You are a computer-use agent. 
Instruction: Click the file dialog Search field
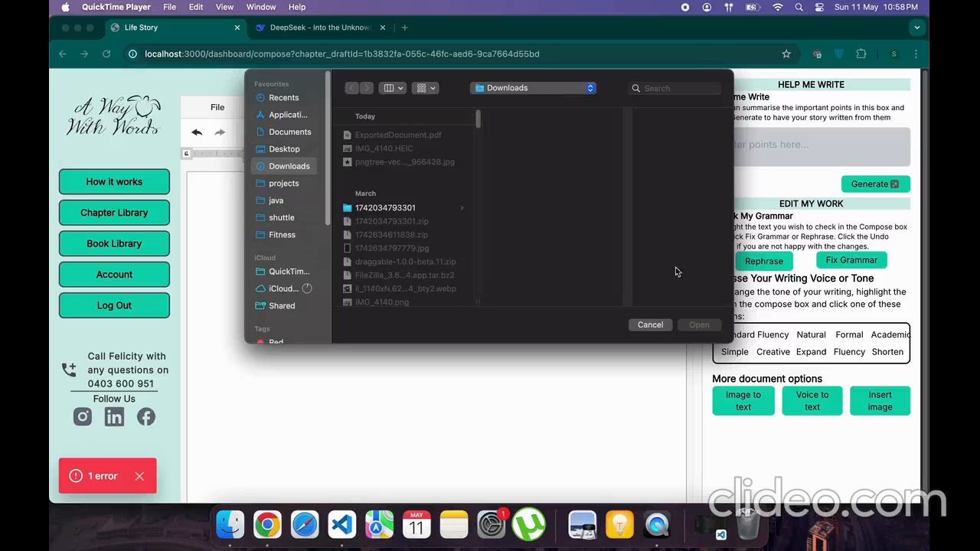680,88
